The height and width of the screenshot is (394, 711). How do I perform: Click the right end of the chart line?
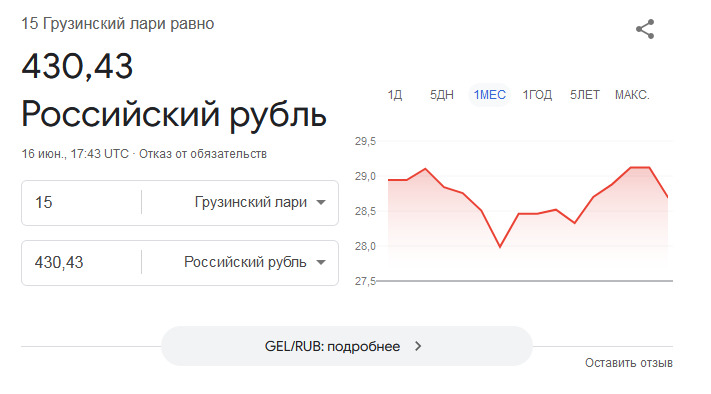(667, 196)
